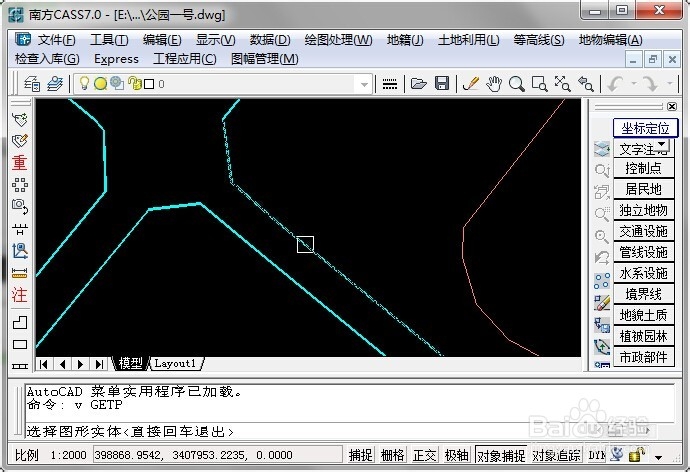This screenshot has height=472, width=690.
Task: Open the 图幅管理(M) menu
Action: 264,59
